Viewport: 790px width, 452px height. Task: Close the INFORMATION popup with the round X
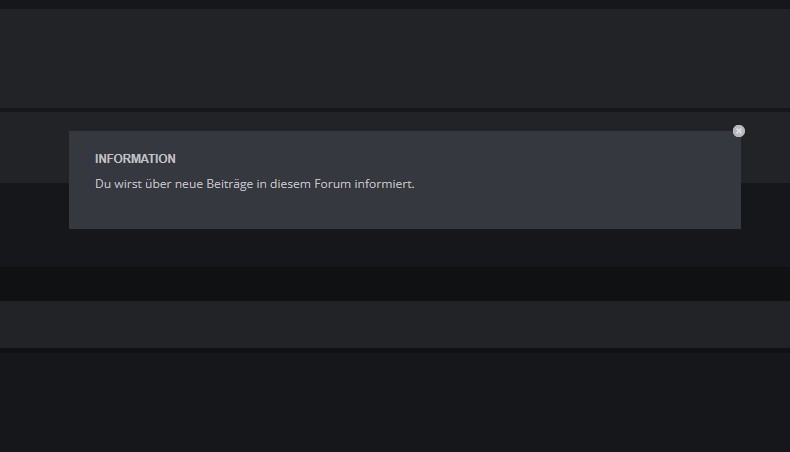pyautogui.click(x=739, y=131)
